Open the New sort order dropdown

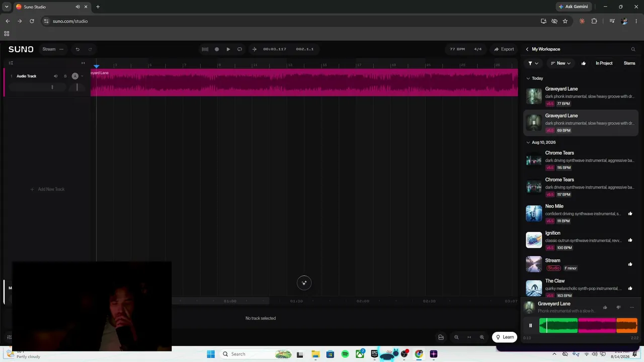coord(560,63)
